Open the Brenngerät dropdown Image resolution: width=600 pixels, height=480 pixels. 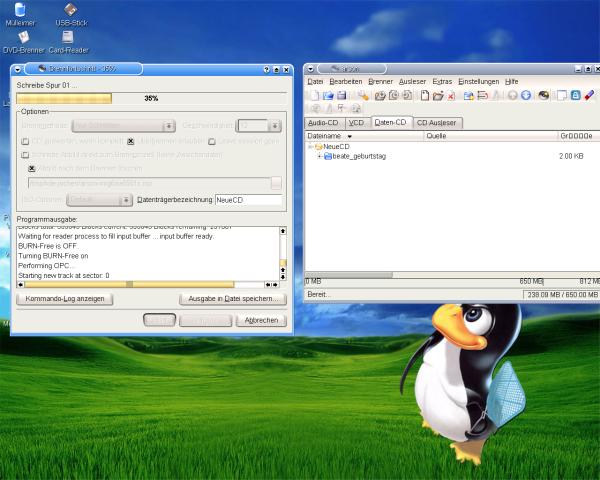click(x=126, y=126)
